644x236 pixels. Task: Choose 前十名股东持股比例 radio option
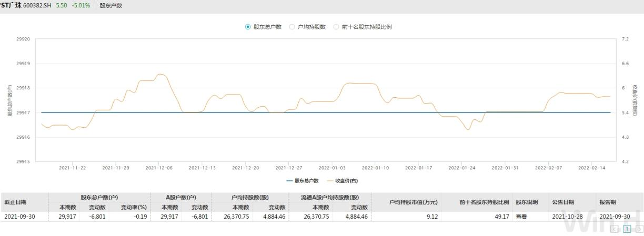pos(336,27)
